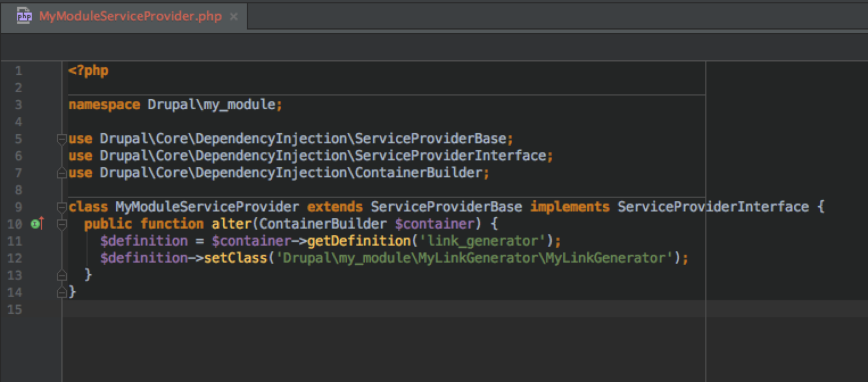
Task: Click the getDefinition method call
Action: (359, 241)
